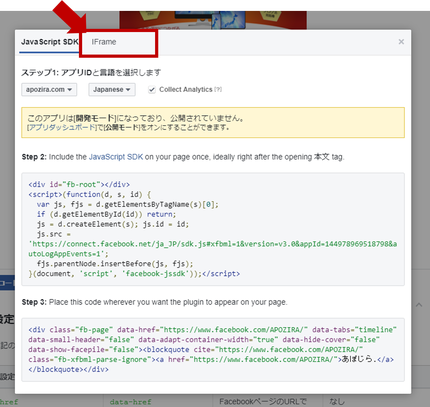Open the アプリダッシュボード link

tap(61, 127)
